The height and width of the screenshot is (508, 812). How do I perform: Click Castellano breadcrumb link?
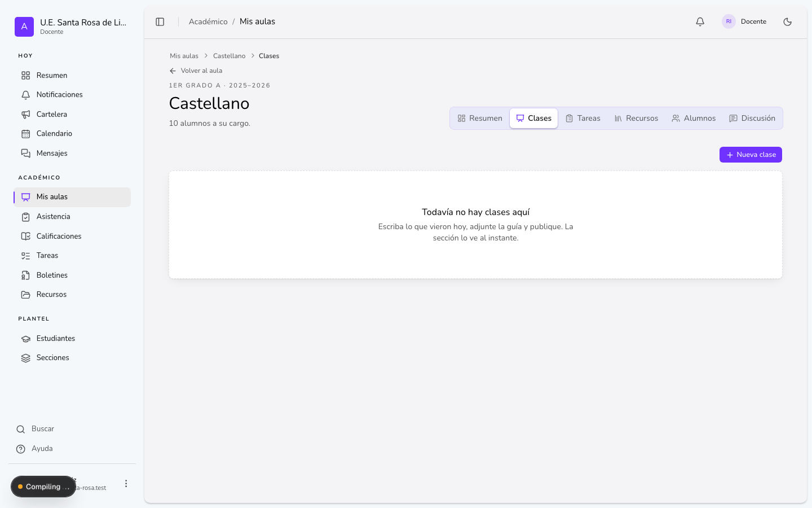[x=229, y=56]
